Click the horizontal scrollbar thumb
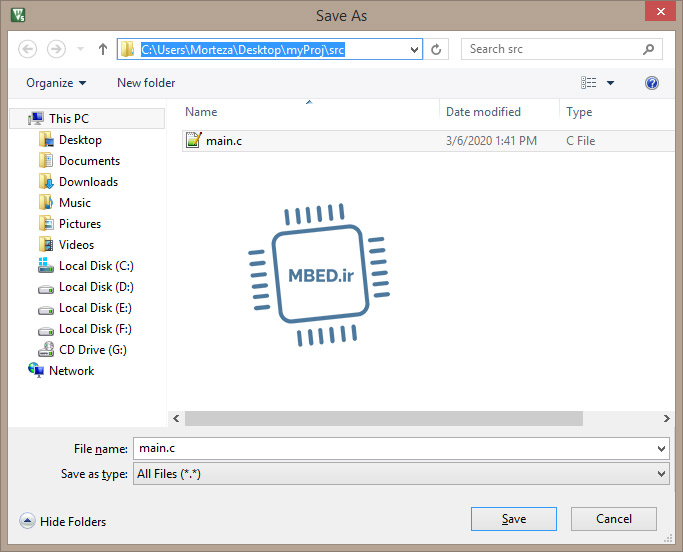 pyautogui.click(x=384, y=418)
